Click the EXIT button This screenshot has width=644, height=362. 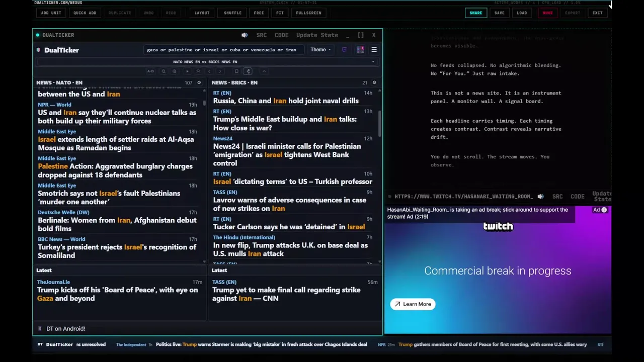597,13
